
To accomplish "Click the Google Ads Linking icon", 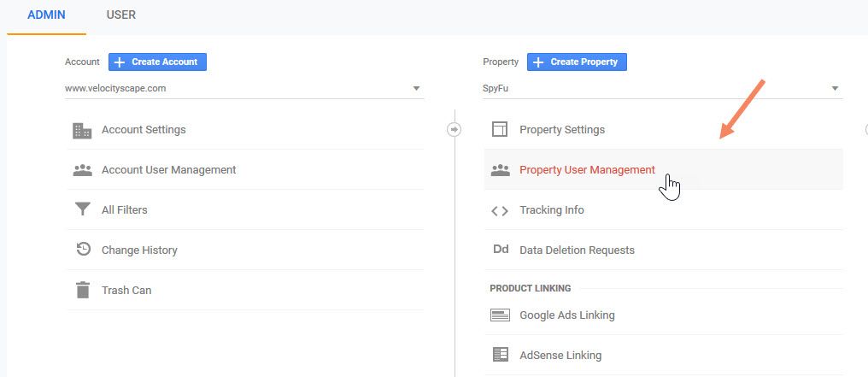I will 500,315.
